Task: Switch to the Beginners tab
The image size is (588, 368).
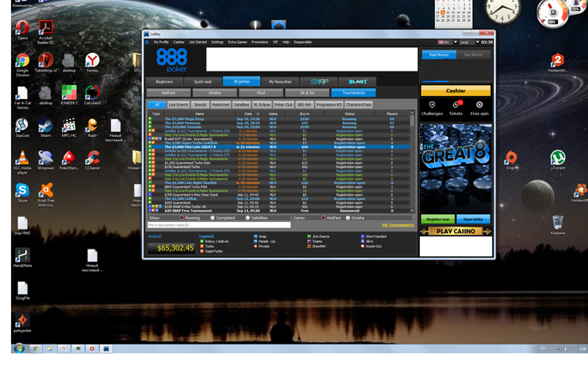Action: (x=165, y=81)
